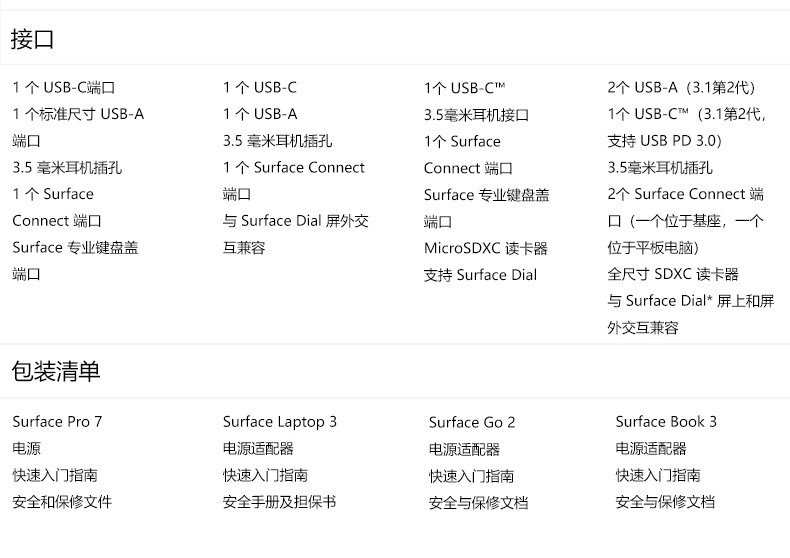Click the MicroSDXC 读卡器 text
Viewport: 790px width, 558px height.
486,248
